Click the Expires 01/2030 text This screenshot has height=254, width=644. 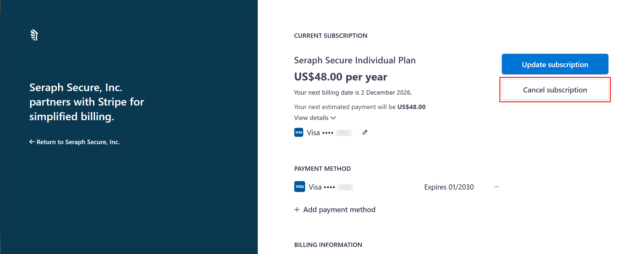pyautogui.click(x=449, y=187)
